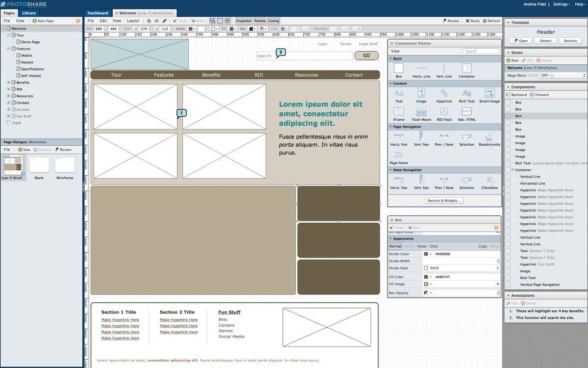The width and height of the screenshot is (588, 368).
Task: Open the Mega Menu state dropdown
Action: pos(563,76)
